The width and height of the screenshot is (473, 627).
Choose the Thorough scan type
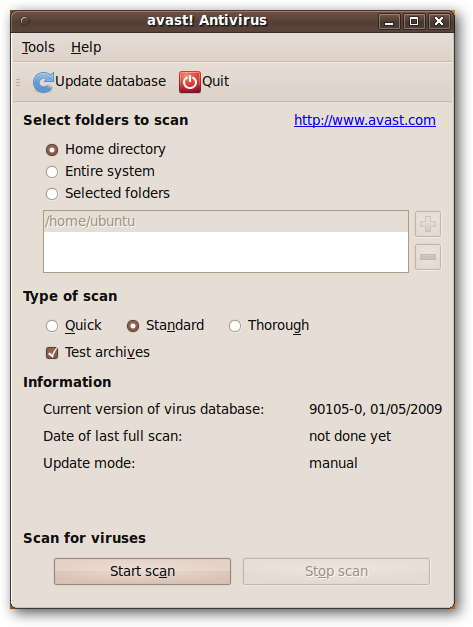pyautogui.click(x=235, y=326)
